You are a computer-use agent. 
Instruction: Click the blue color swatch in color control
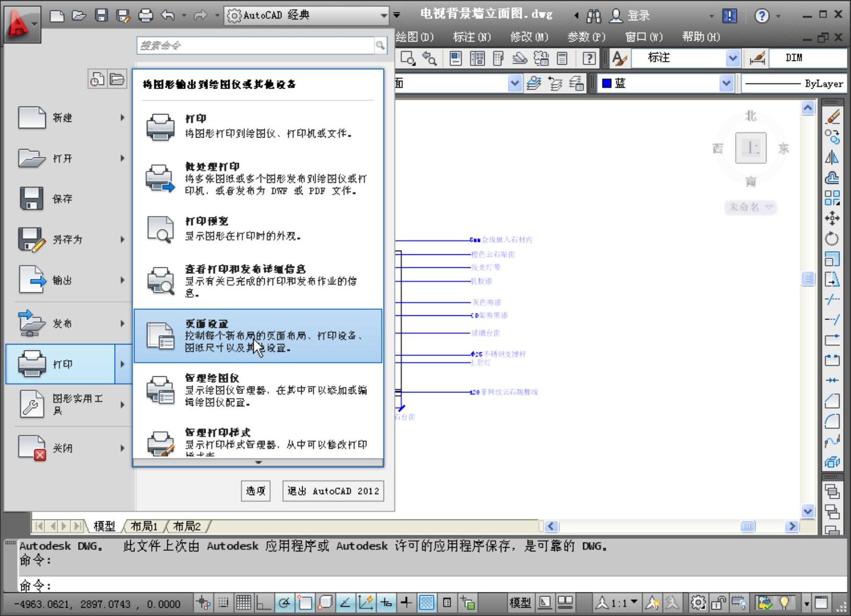[607, 83]
